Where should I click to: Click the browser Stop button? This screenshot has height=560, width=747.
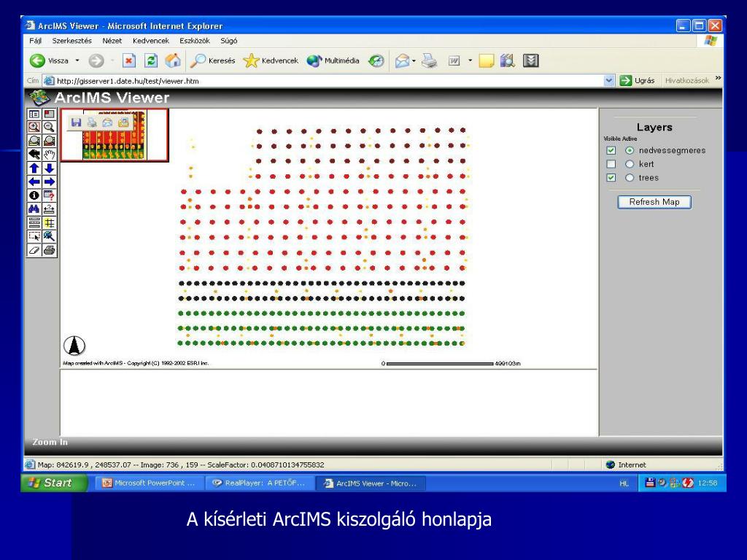coord(128,61)
